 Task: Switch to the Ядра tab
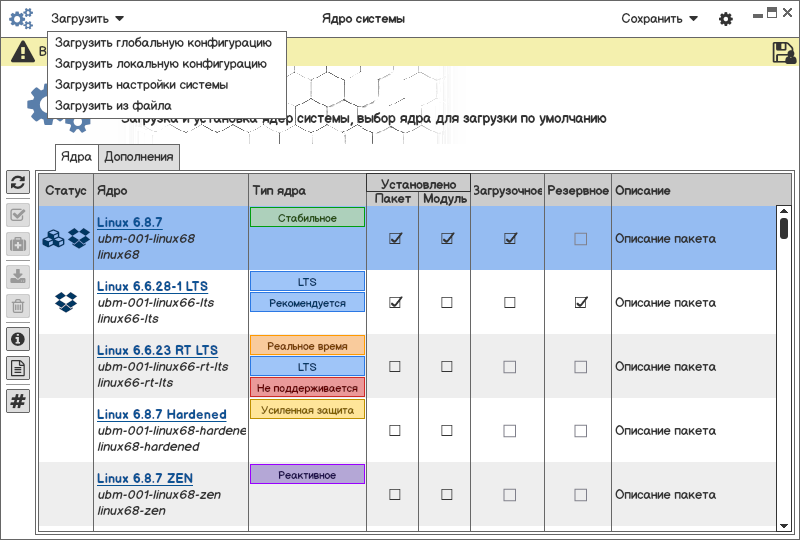tap(76, 157)
